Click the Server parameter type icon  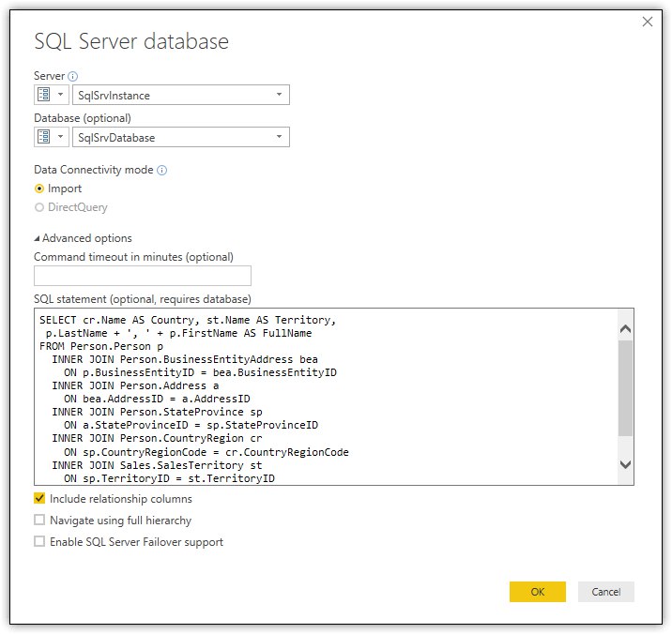44,94
